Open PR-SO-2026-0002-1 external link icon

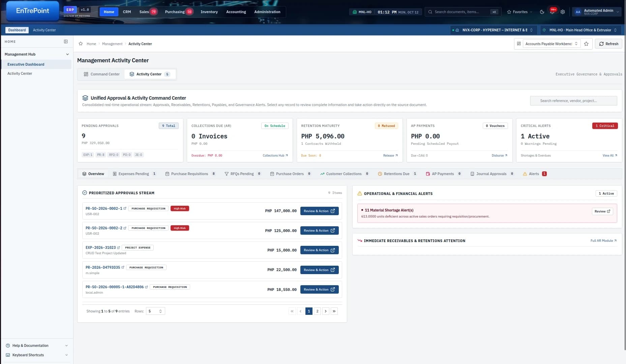click(125, 208)
